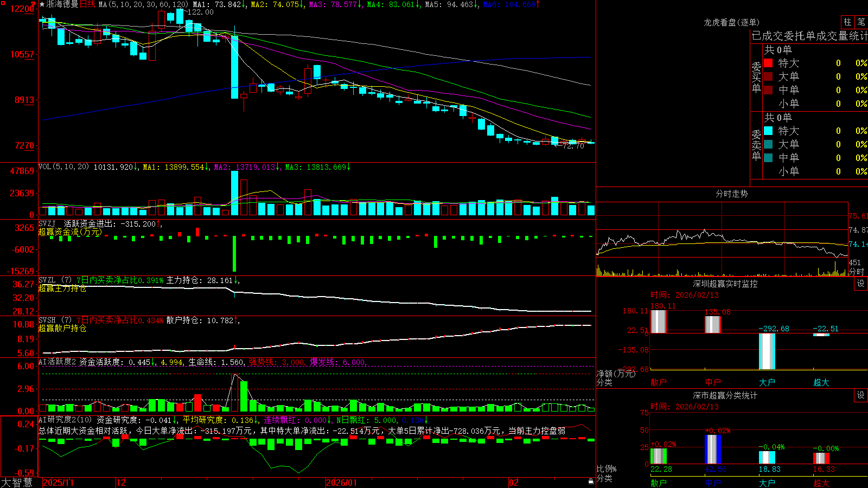Click the small red square icon at chart corner
This screenshot has width=868, height=488.
click(x=2, y=2)
